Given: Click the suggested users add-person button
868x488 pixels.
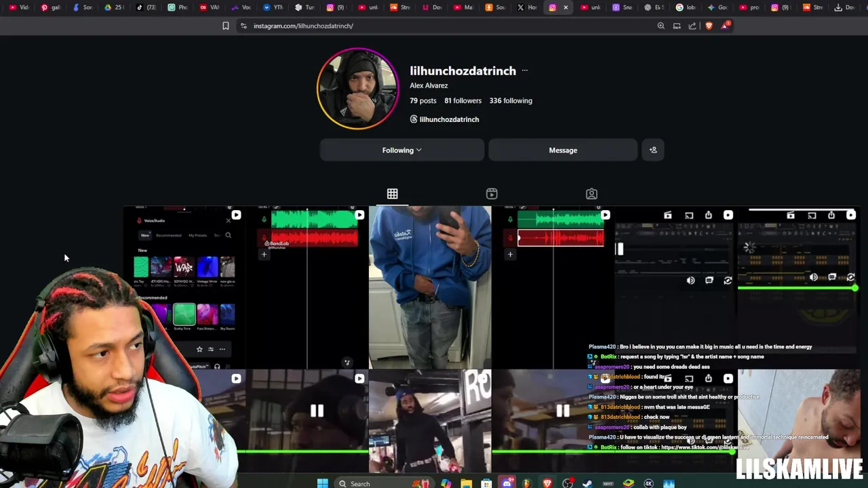Looking at the screenshot, I should point(653,150).
